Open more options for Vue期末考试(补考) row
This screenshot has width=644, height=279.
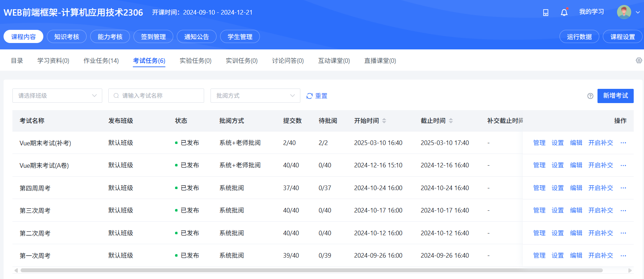pos(623,143)
